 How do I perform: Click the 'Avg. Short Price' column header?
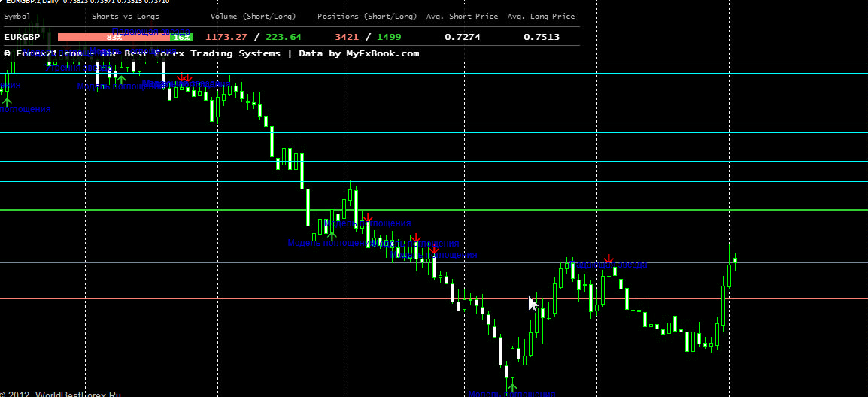pyautogui.click(x=463, y=16)
